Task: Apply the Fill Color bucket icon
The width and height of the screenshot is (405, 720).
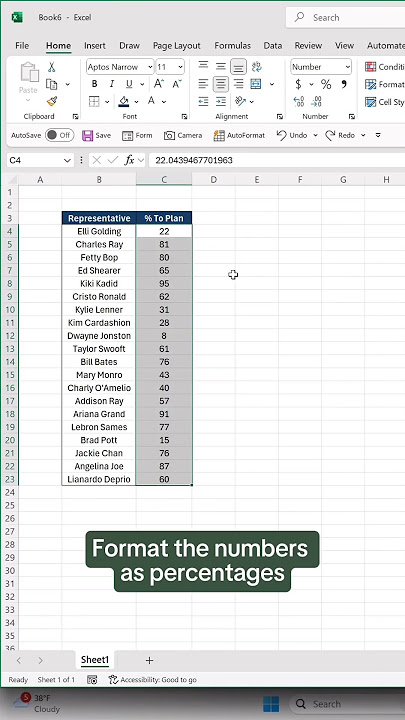Action: click(x=124, y=101)
